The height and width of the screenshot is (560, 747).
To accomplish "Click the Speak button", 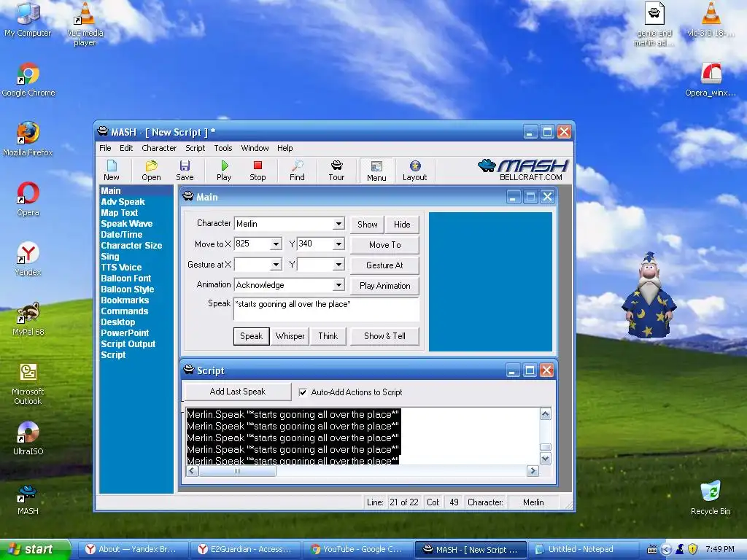I will [252, 336].
